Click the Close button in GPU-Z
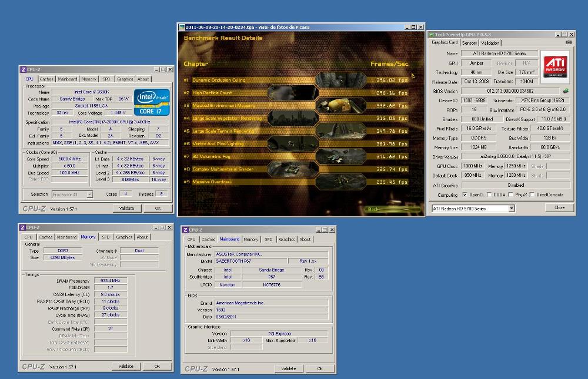 click(560, 207)
